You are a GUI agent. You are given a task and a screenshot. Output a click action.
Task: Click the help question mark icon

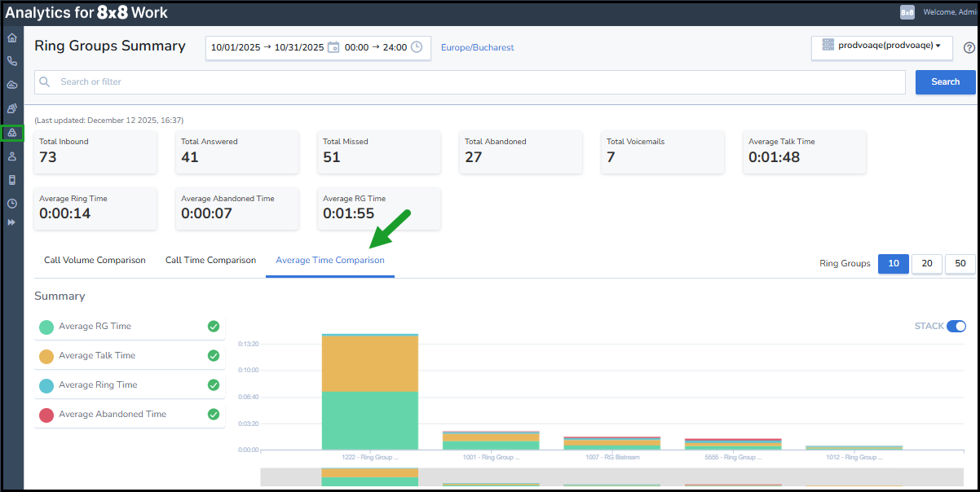969,48
